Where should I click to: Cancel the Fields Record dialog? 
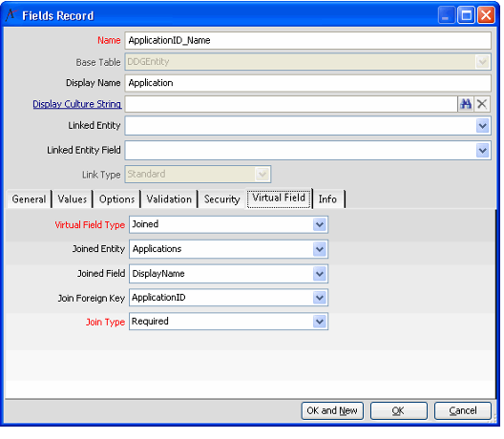(463, 410)
